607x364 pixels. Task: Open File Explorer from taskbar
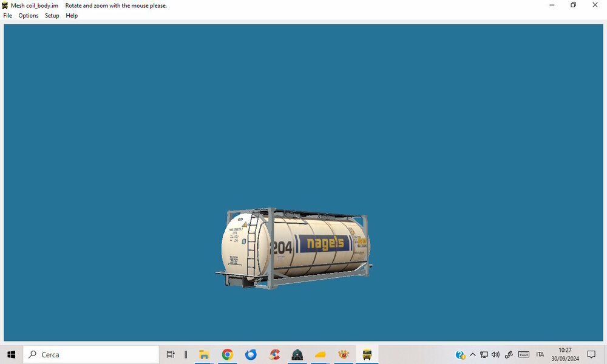point(204,354)
